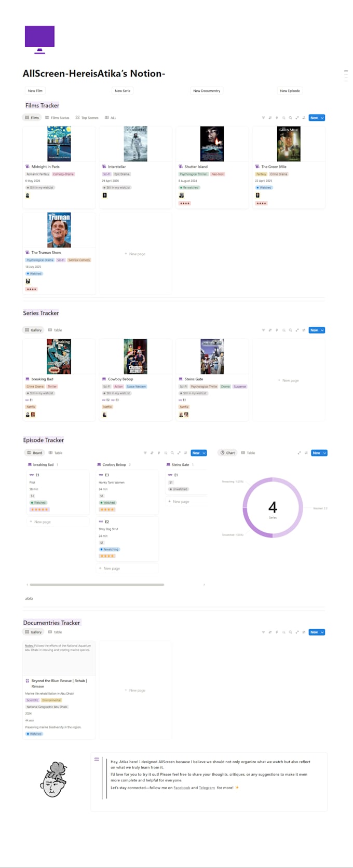
Task: Switch Series Tracker to the Table view
Action: coord(55,330)
